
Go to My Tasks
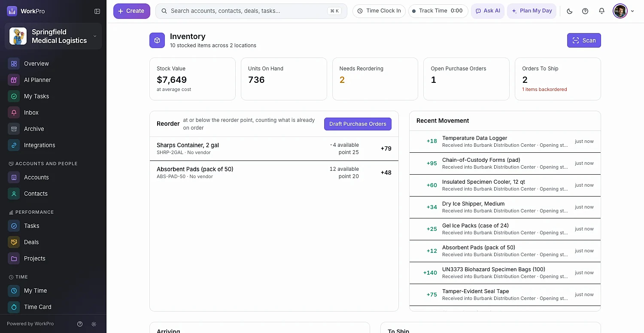pyautogui.click(x=53, y=96)
